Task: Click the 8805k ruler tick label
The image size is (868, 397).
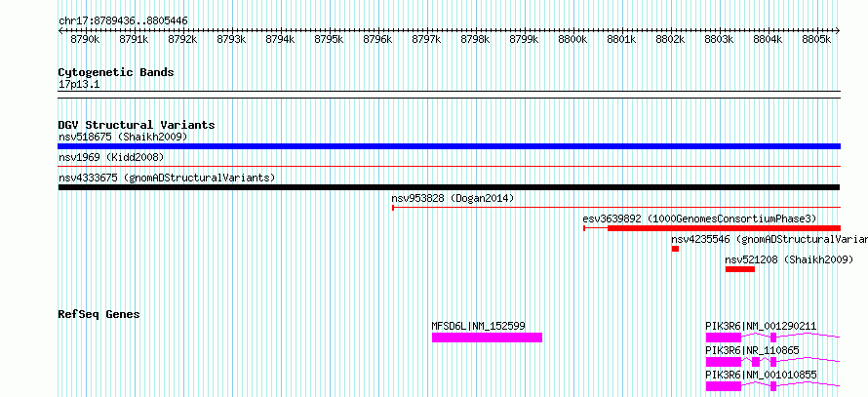Action: pyautogui.click(x=816, y=39)
